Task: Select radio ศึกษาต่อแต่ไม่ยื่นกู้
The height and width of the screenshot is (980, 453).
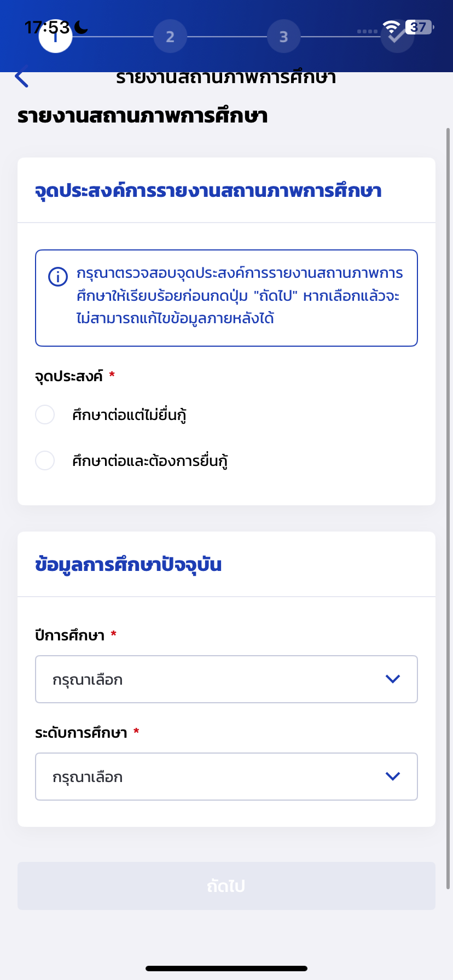Action: click(45, 415)
